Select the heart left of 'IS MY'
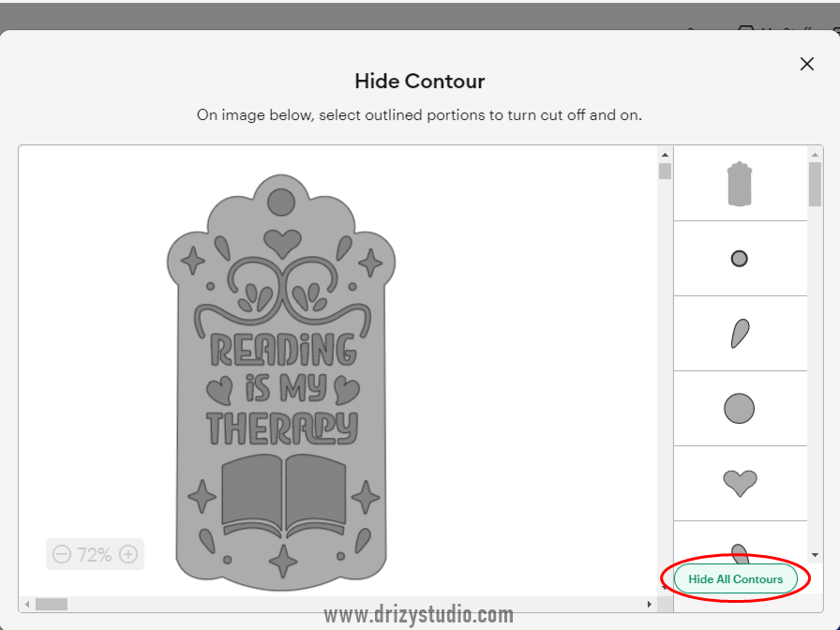The height and width of the screenshot is (630, 840). [x=219, y=389]
